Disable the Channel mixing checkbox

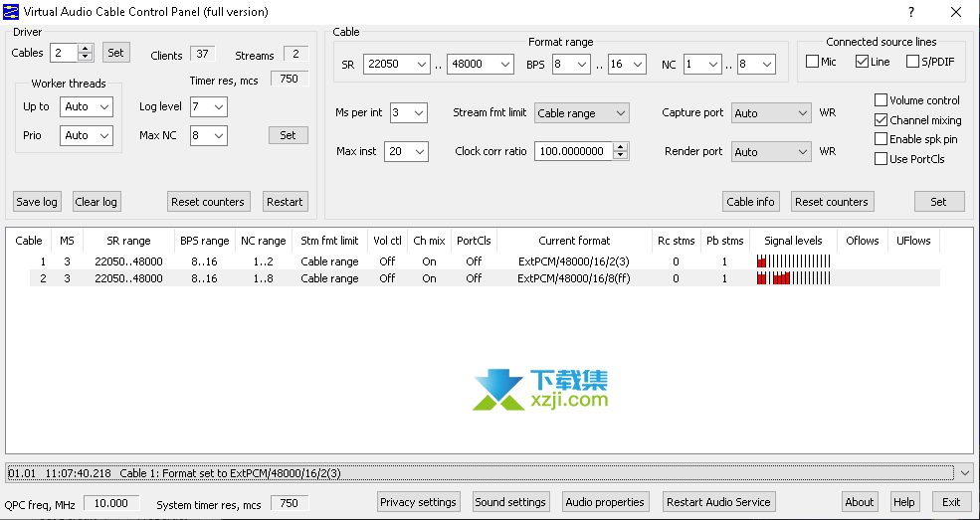[x=881, y=120]
